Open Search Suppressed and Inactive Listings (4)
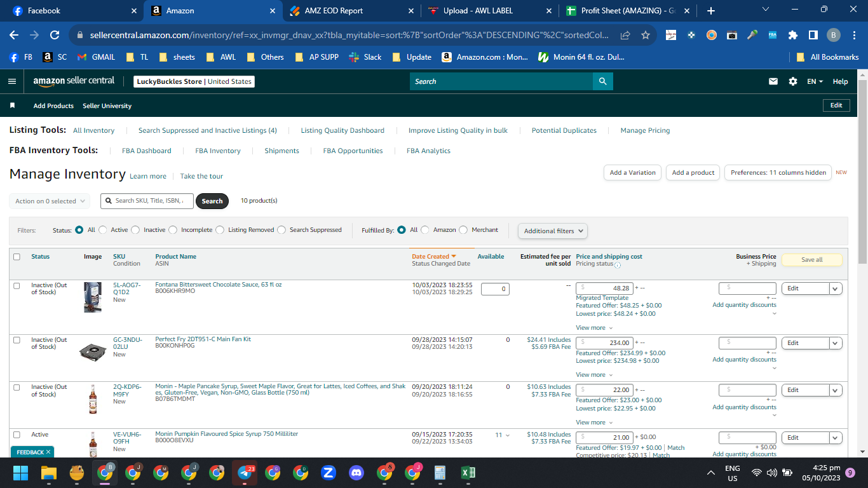Image resolution: width=868 pixels, height=488 pixels. pos(208,130)
